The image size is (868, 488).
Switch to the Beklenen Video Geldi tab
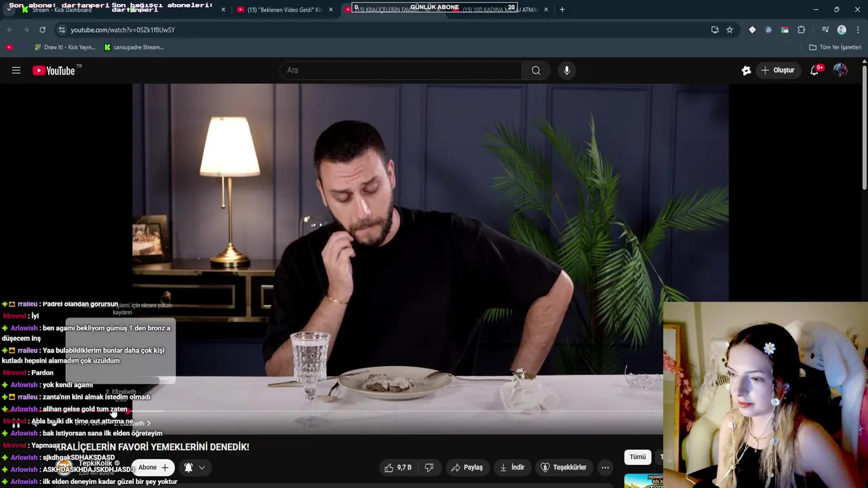point(283,9)
